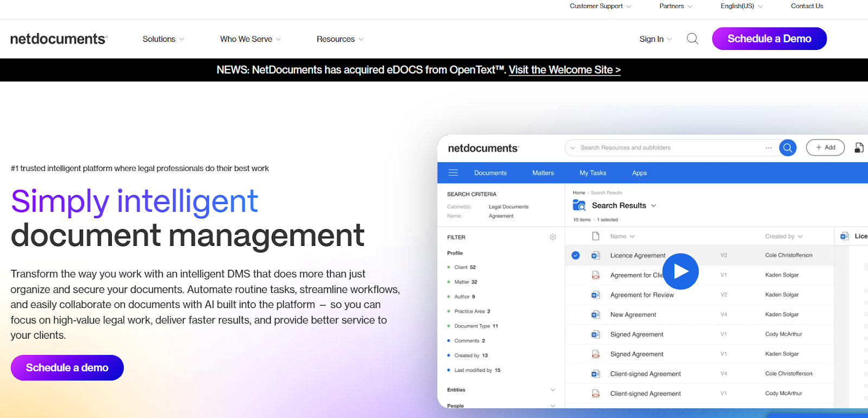Screen dimensions: 868x418
Task: Expand the People filter section
Action: point(553,406)
